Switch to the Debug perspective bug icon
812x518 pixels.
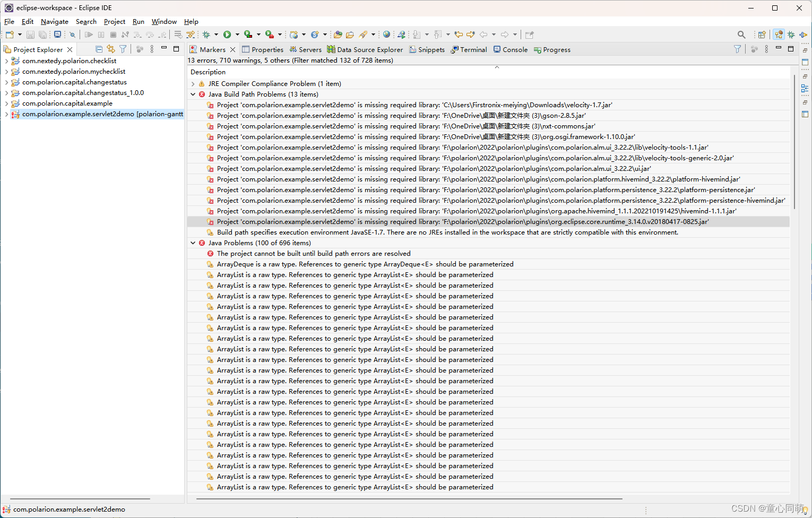tap(791, 34)
